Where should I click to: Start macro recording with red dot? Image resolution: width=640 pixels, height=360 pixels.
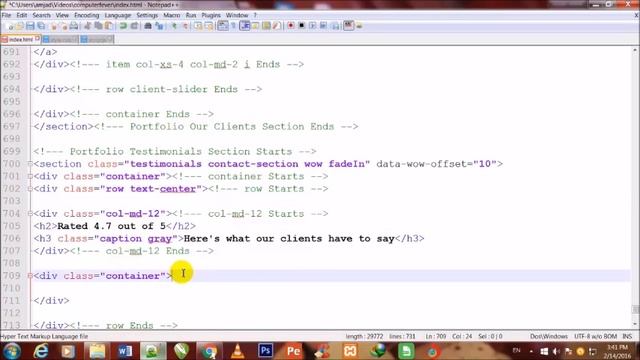291,26
